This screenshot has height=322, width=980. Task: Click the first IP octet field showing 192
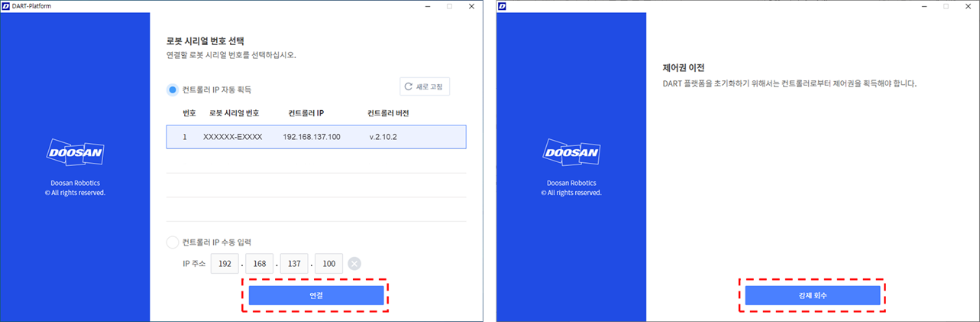tap(225, 264)
